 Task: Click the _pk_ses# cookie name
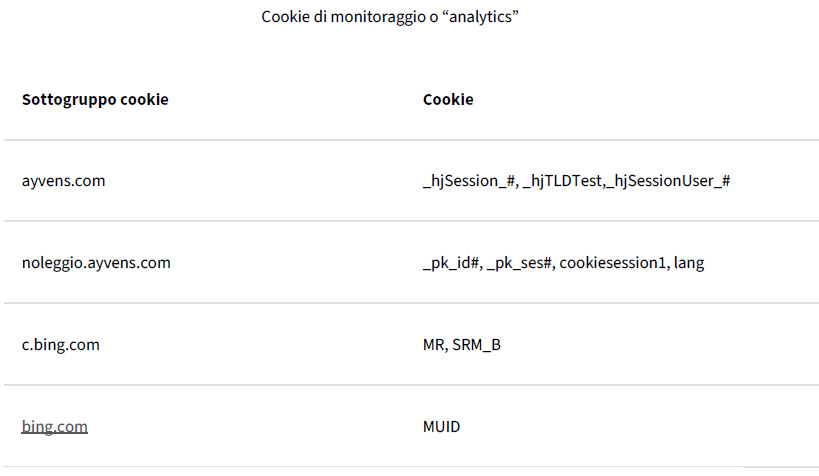click(520, 263)
